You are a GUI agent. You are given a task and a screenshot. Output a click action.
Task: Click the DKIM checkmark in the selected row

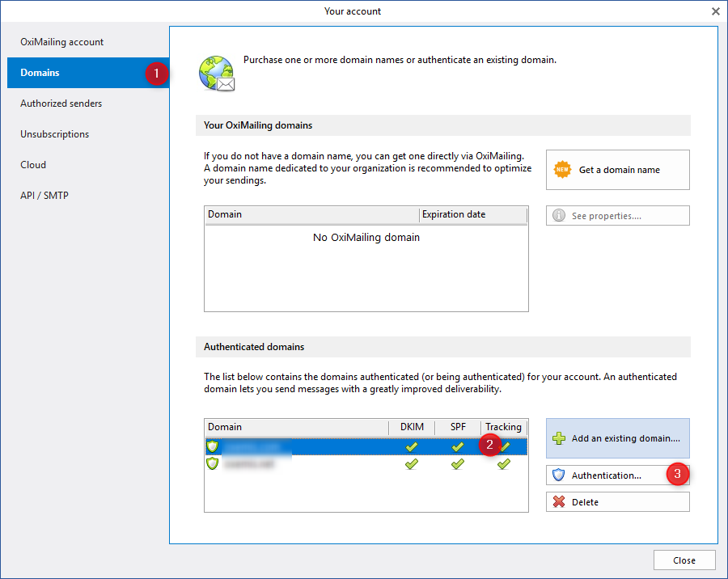pos(412,446)
